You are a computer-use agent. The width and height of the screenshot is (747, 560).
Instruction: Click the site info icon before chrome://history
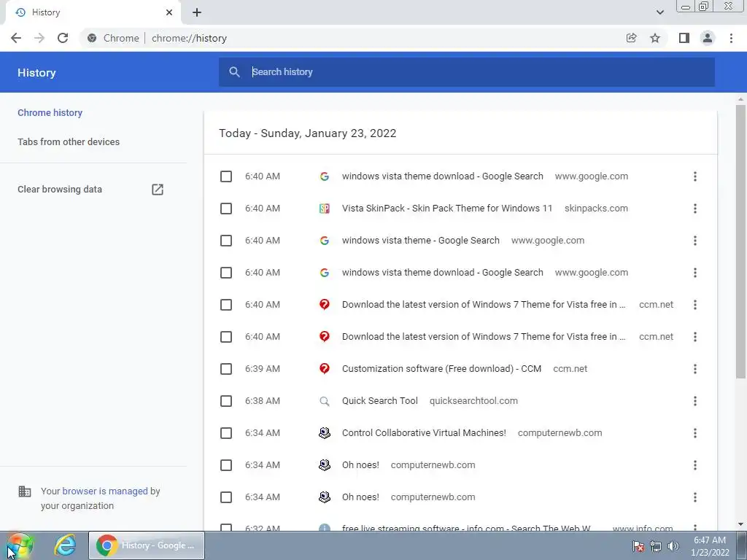click(92, 38)
